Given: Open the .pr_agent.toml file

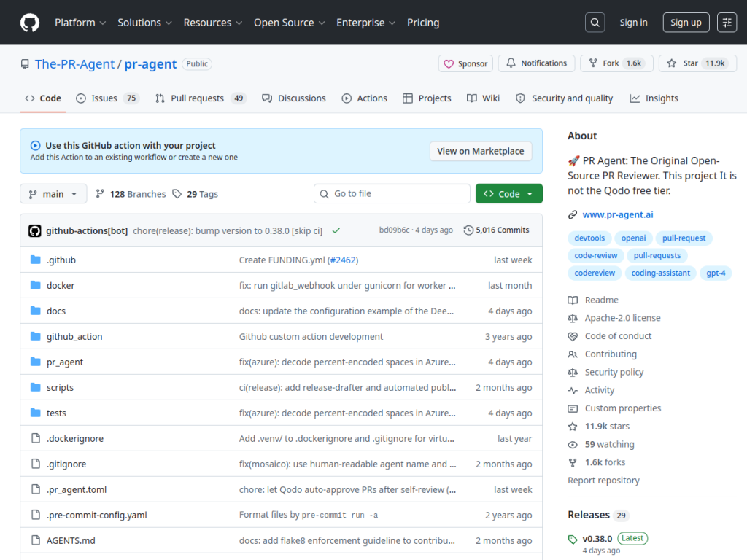Looking at the screenshot, I should 77,489.
